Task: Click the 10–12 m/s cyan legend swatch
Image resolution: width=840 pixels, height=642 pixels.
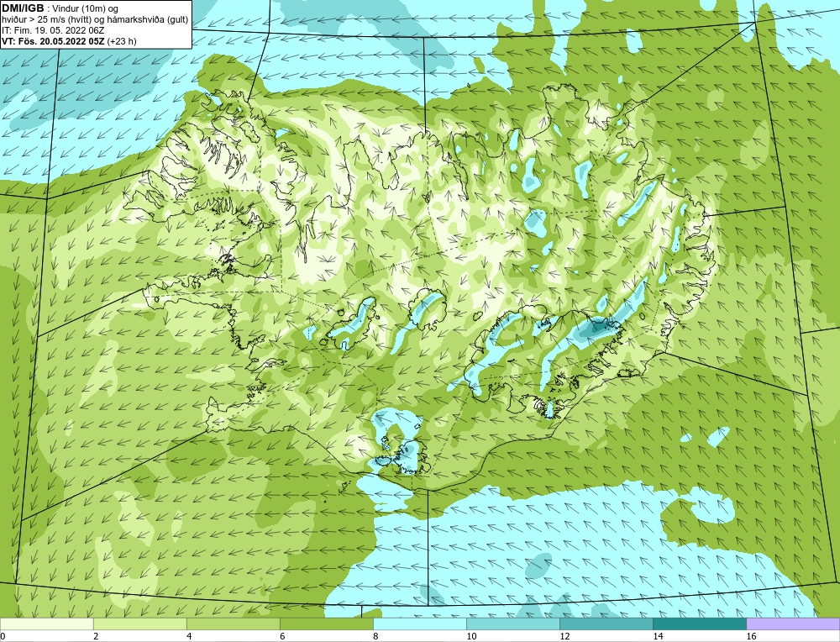Action: pyautogui.click(x=513, y=624)
